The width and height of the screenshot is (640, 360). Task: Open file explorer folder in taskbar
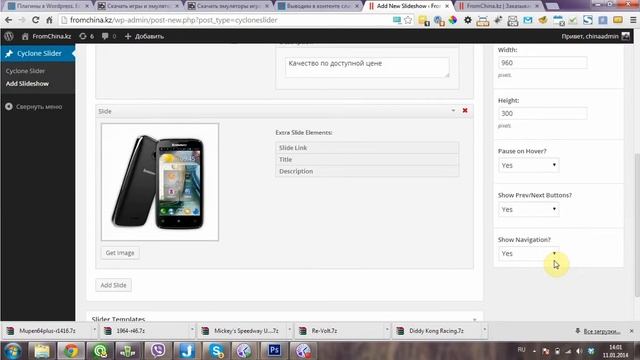(x=41, y=351)
